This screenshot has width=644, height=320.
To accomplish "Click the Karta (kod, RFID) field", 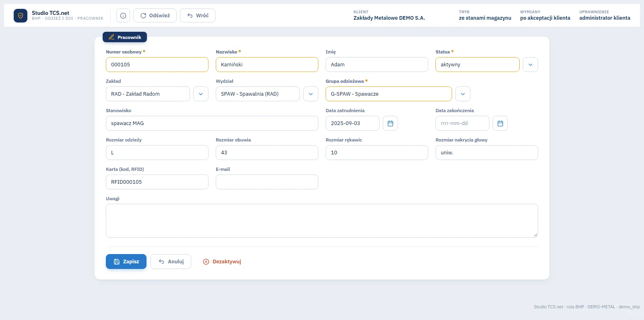I will point(157,182).
